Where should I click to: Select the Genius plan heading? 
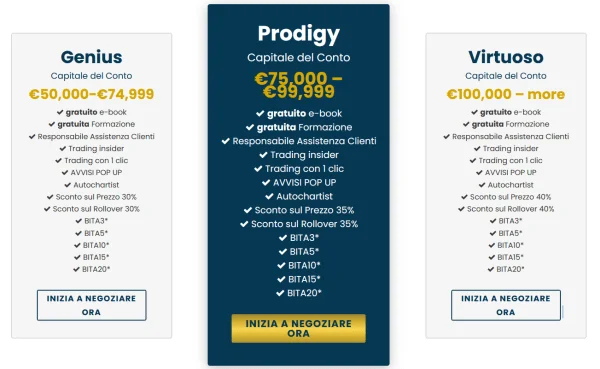[91, 57]
